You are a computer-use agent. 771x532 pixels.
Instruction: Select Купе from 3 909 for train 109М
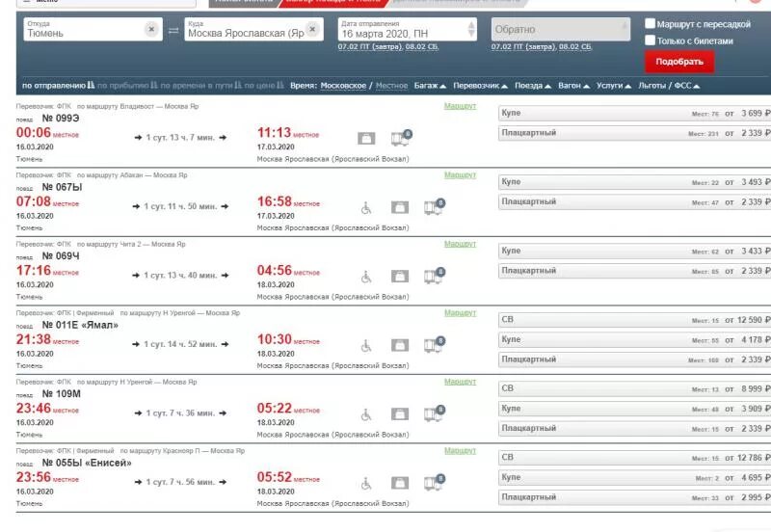634,409
